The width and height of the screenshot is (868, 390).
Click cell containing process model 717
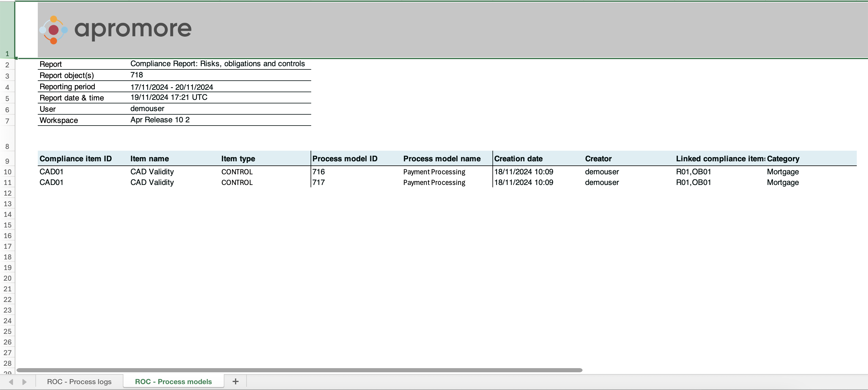(x=319, y=182)
